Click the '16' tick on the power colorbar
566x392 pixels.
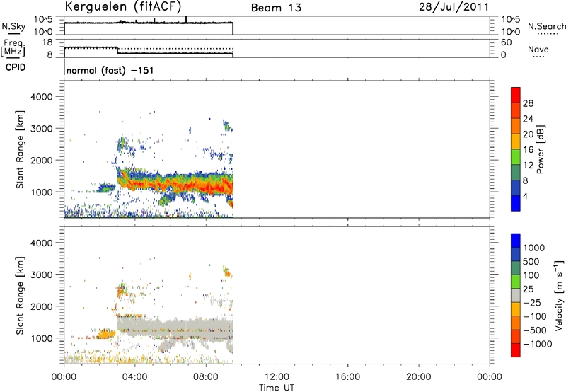pos(528,150)
